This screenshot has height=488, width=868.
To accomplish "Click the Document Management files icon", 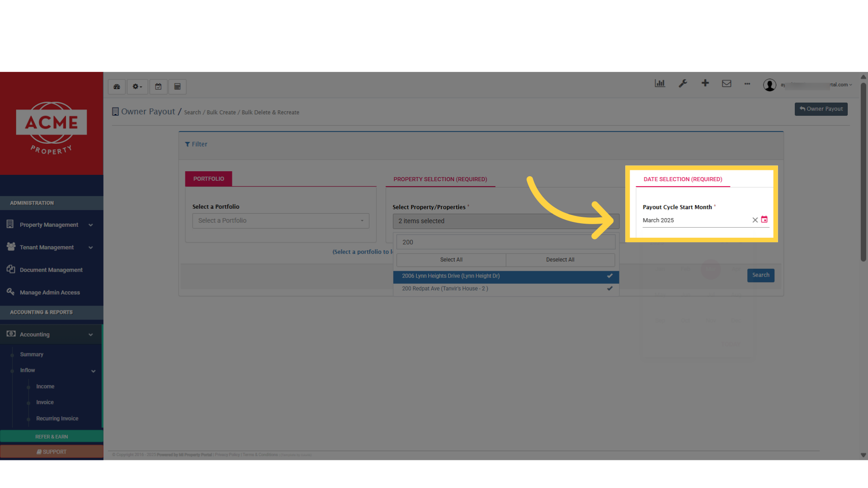I will [x=11, y=269].
